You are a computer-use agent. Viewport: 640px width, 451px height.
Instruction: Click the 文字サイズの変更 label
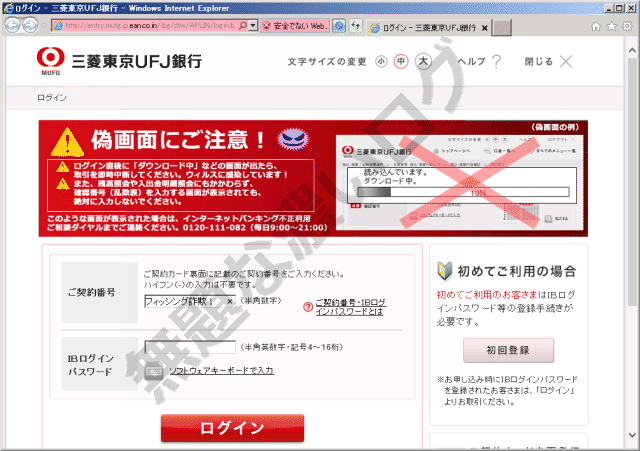[327, 62]
